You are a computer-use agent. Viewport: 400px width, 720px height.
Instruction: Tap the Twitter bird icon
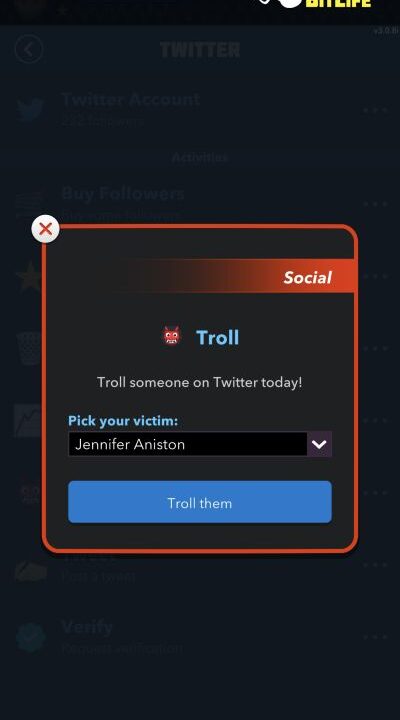click(x=30, y=110)
